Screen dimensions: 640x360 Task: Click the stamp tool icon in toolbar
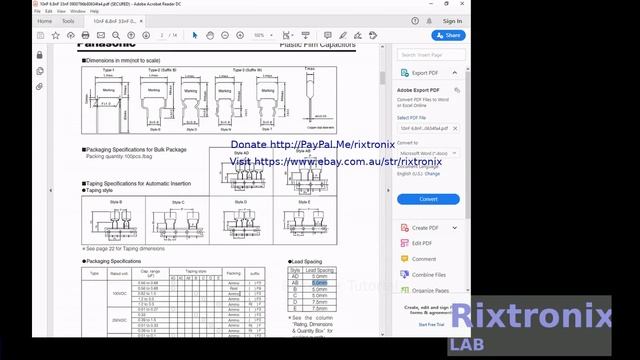click(373, 36)
